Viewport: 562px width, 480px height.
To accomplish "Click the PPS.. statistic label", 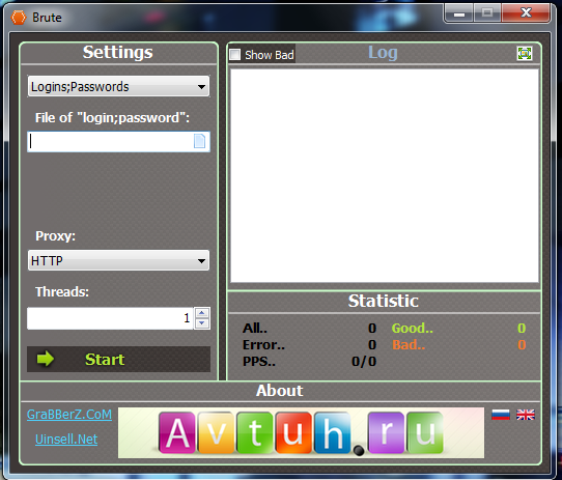I will (x=259, y=361).
